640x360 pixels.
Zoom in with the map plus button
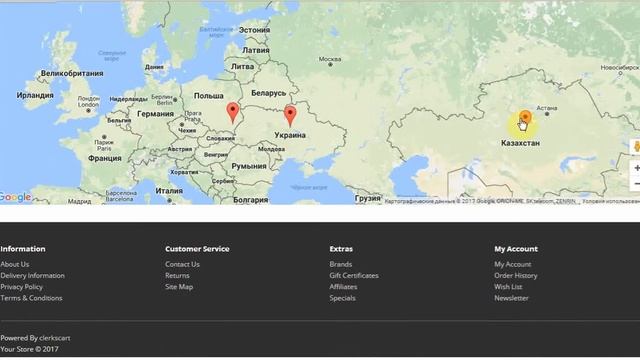coord(636,168)
